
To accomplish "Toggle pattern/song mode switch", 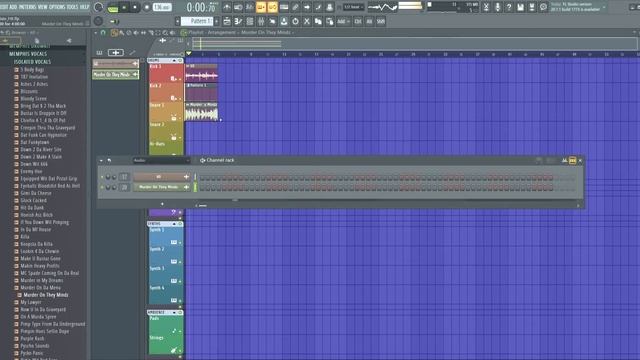I will coord(113,7).
